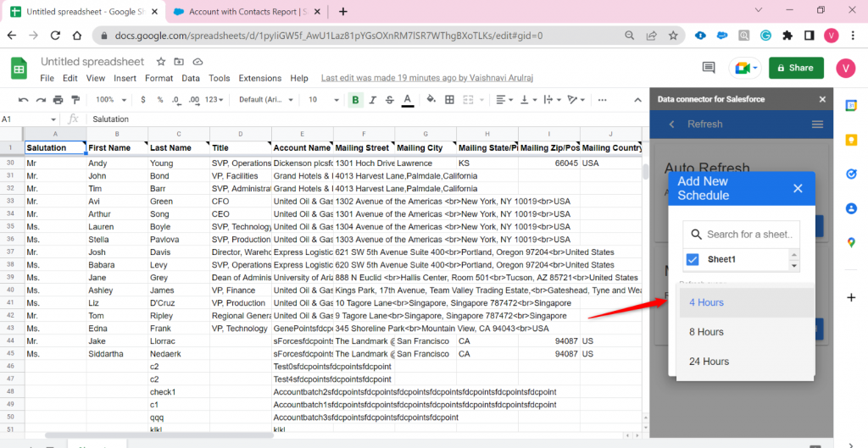Select 4 Hours refresh option
This screenshot has height=448, width=868.
coord(746,302)
